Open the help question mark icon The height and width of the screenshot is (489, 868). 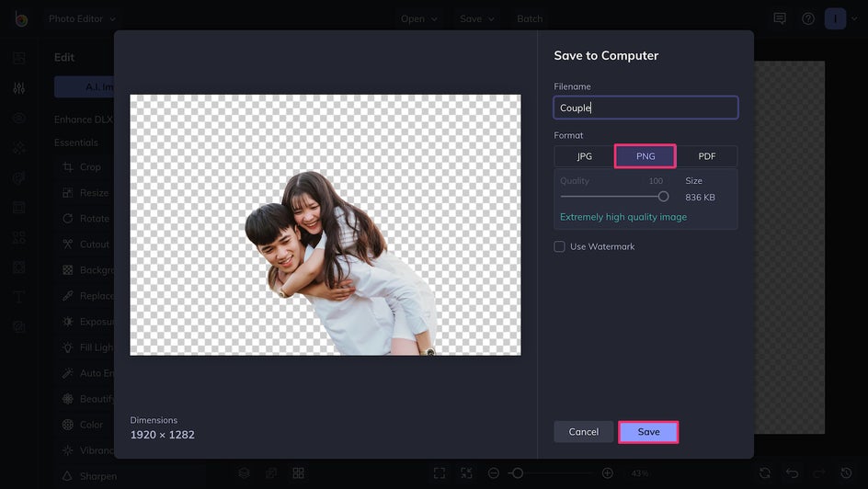pyautogui.click(x=808, y=18)
